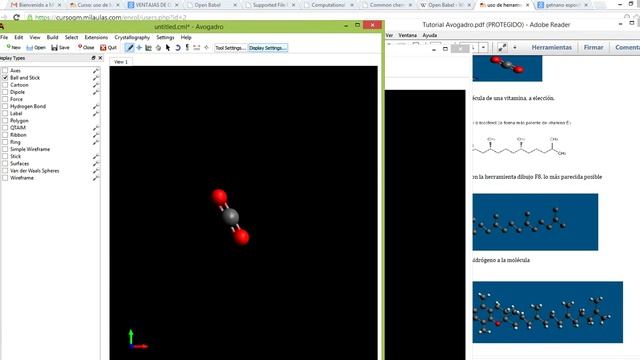Enable Force display type checkbox
This screenshot has width=640, height=360.
coord(5,99)
